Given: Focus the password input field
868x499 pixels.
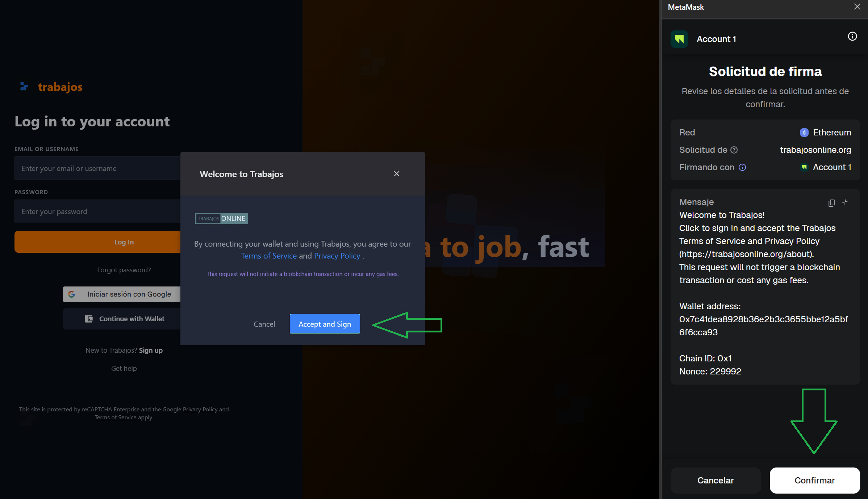Looking at the screenshot, I should [x=97, y=211].
